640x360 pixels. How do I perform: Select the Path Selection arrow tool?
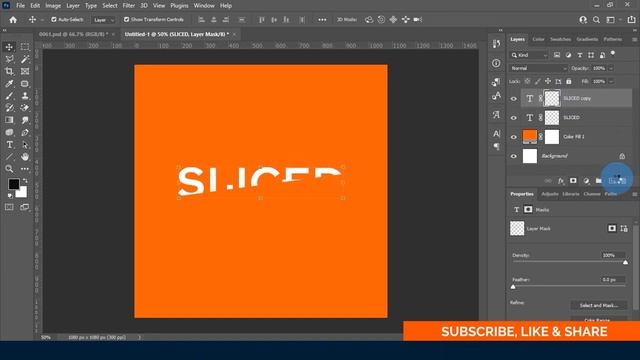(25, 144)
